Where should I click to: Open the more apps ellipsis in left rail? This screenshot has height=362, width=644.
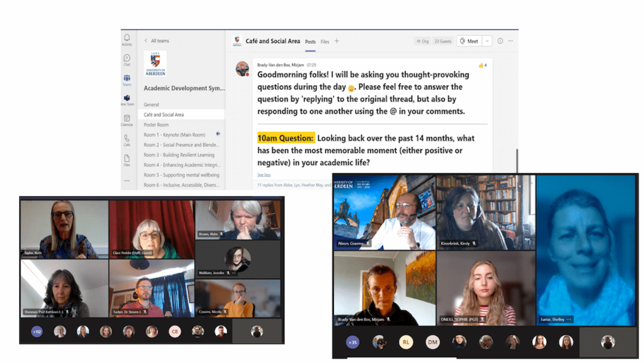(x=127, y=181)
